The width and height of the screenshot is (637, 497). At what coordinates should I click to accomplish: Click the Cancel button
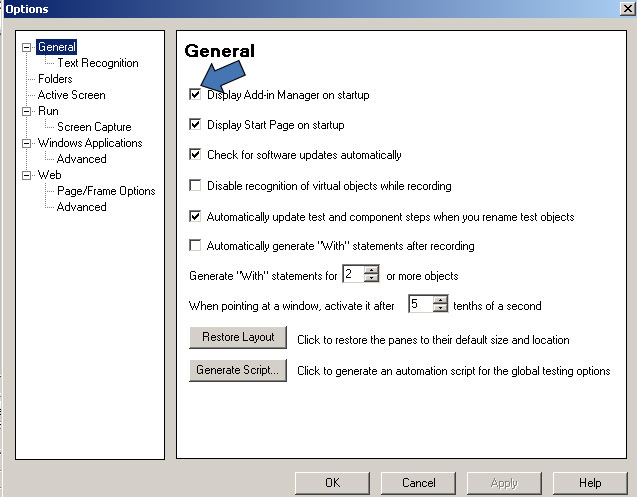click(x=418, y=483)
